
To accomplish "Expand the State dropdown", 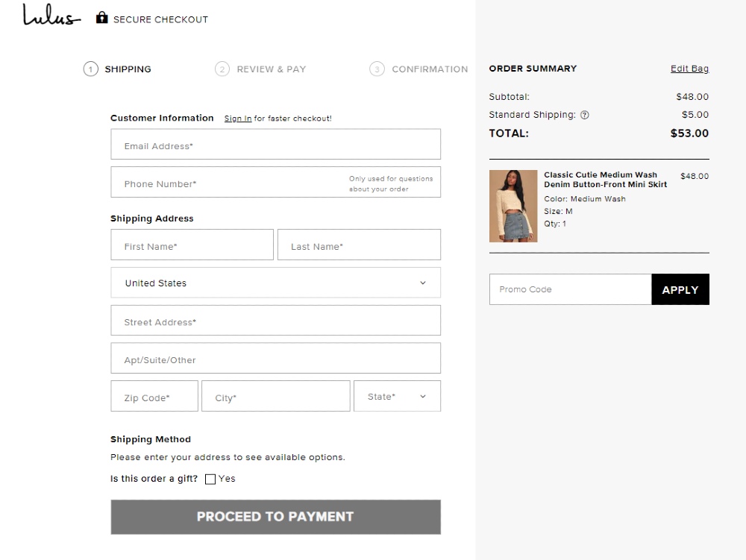I will click(397, 397).
